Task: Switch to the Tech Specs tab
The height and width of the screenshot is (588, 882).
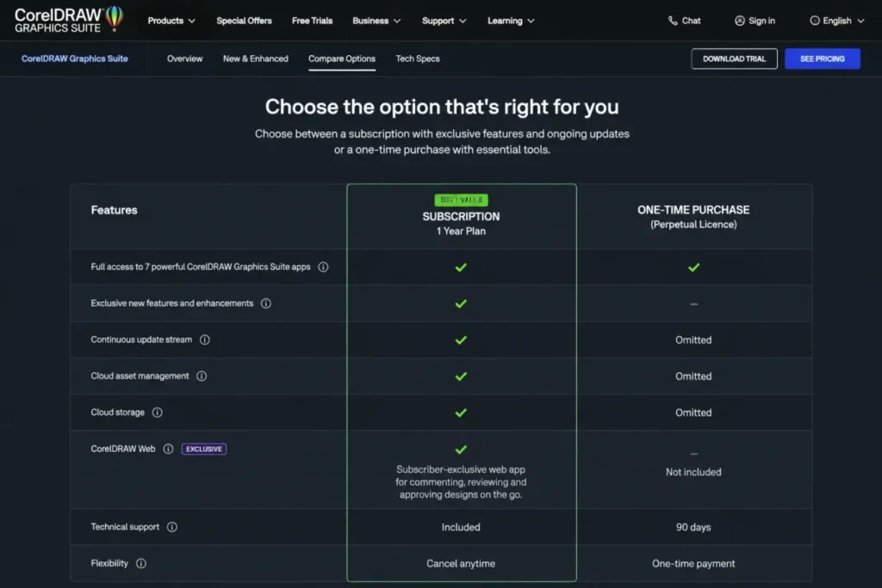Action: coord(418,59)
